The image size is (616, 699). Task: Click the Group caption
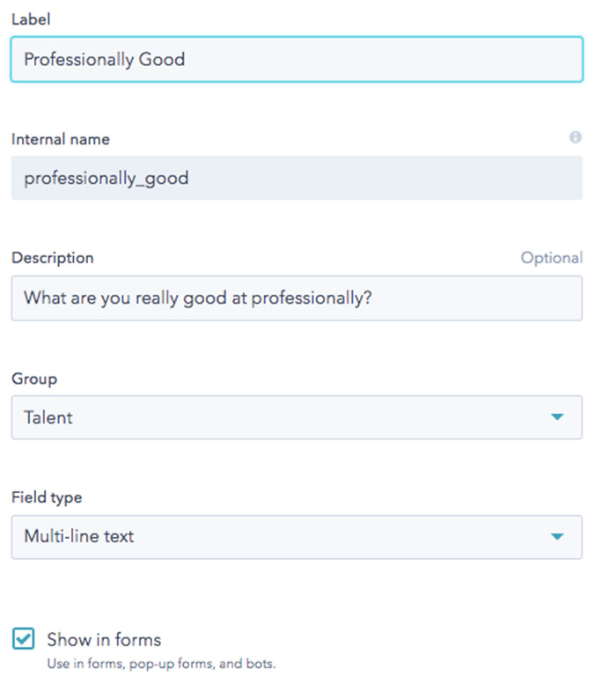34,379
